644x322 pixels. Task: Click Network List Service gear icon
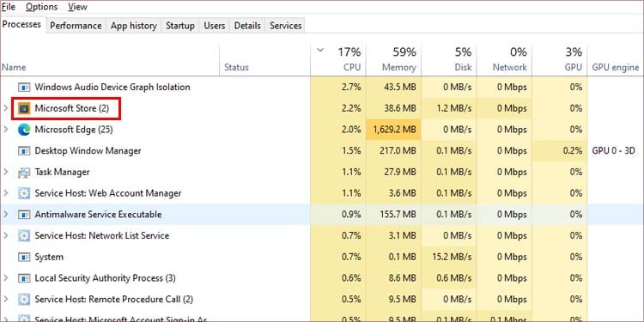tap(24, 236)
